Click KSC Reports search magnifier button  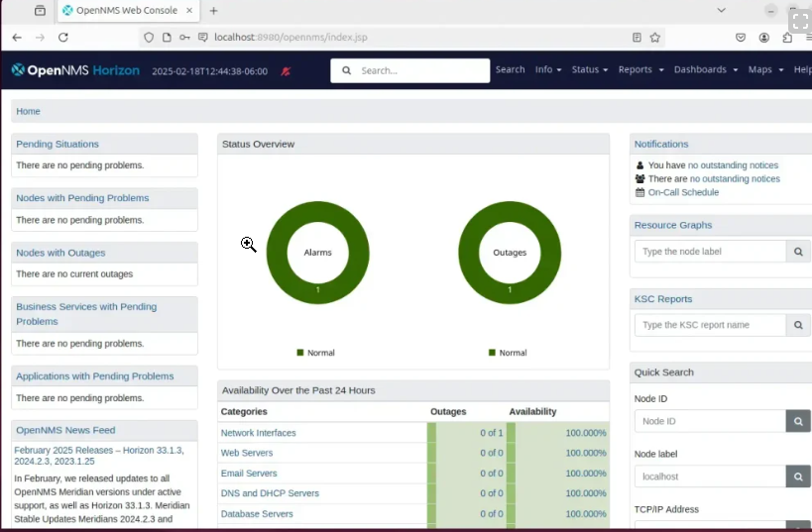pos(798,325)
